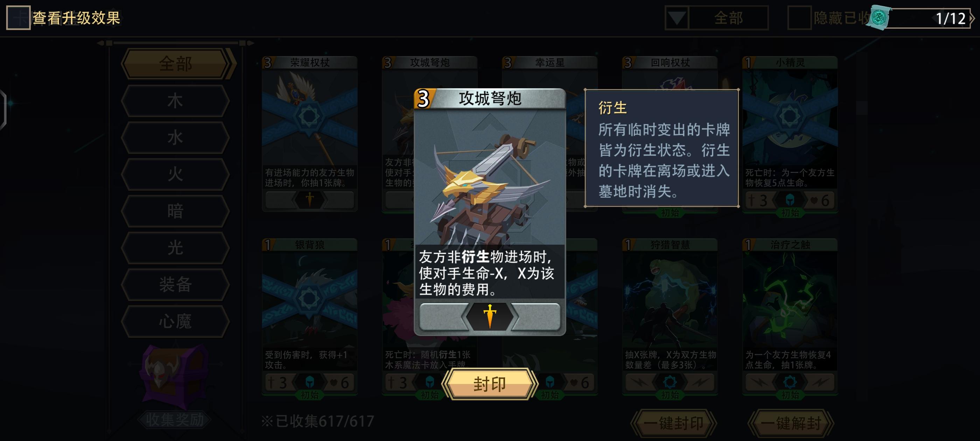Switch to the 木 element tab
Viewport: 980px width, 441px height.
(x=175, y=101)
